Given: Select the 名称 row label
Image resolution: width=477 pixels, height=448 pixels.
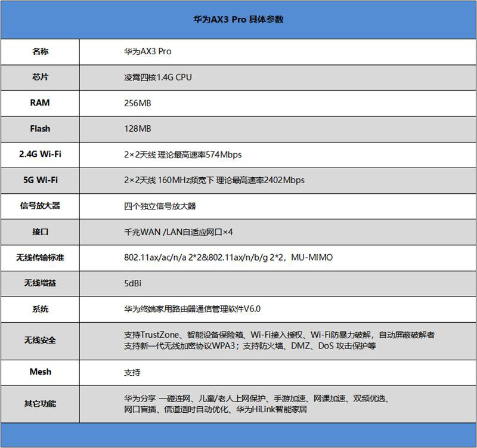Looking at the screenshot, I should pyautogui.click(x=40, y=51).
